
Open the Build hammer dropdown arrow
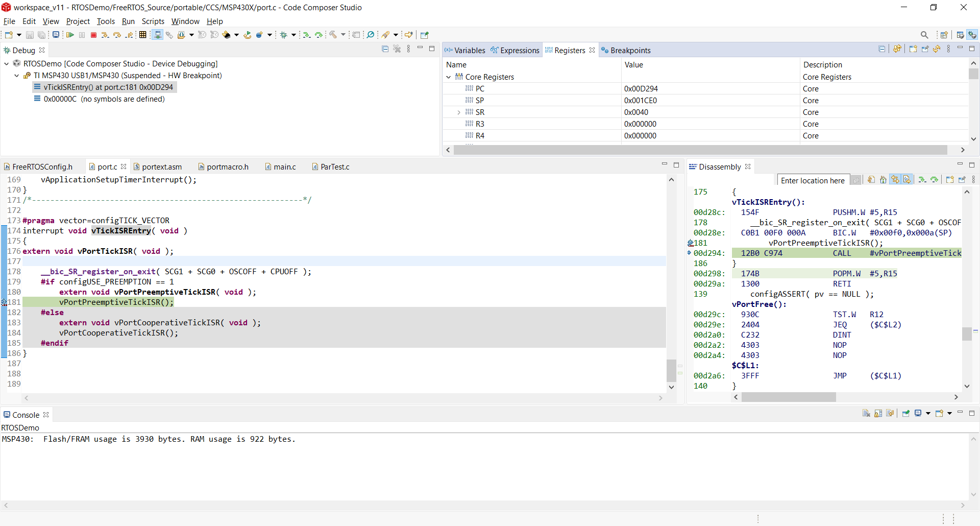(x=343, y=35)
